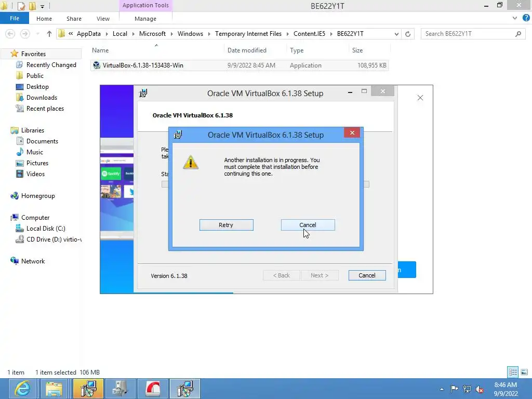Sort files by Date modified column
Screen dimensions: 532x399
coord(247,50)
